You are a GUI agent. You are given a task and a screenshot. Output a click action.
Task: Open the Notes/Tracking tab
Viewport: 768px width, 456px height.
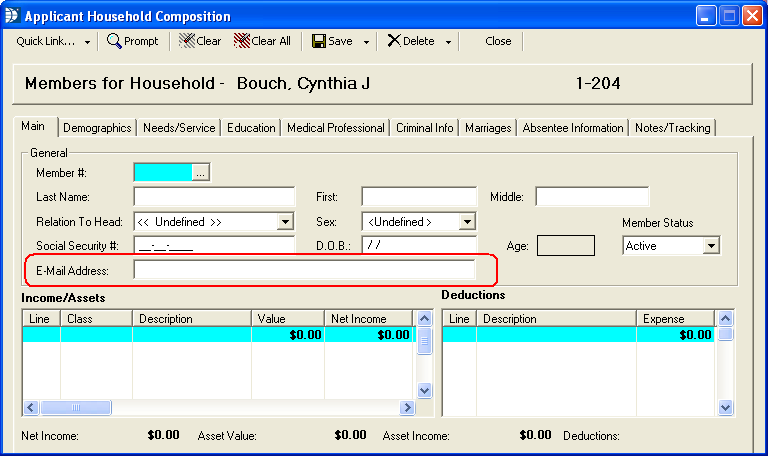[672, 128]
